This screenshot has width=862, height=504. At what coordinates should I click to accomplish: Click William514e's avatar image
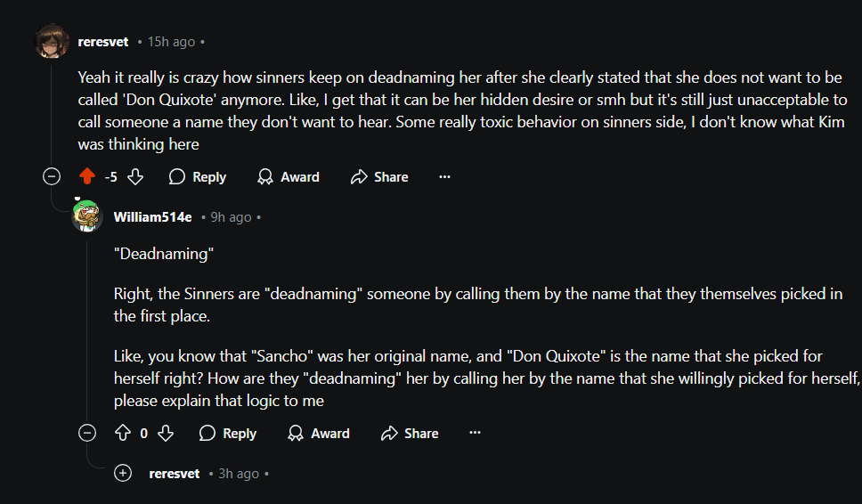(x=87, y=217)
